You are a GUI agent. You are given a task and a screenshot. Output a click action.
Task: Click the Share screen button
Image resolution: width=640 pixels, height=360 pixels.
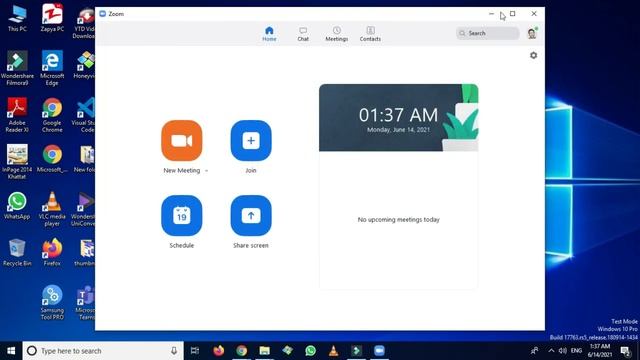click(x=251, y=216)
